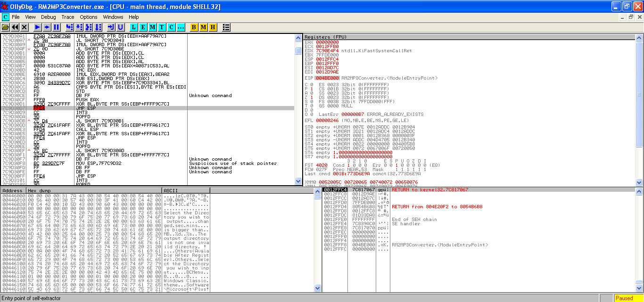Click the Execute till return toolbar icon
The width and height of the screenshot is (644, 302).
click(111, 27)
